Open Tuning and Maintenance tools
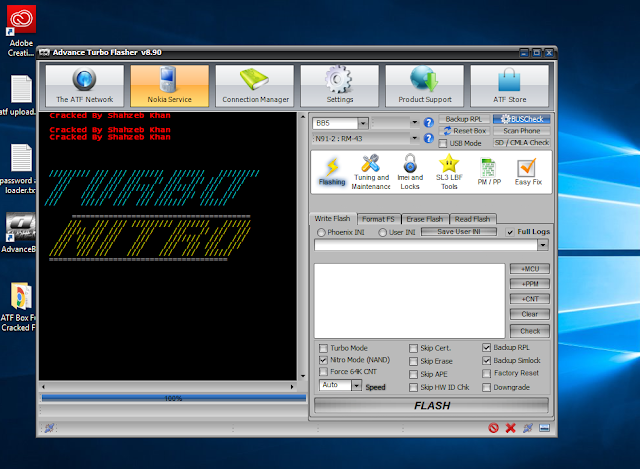This screenshot has width=640, height=469. tap(371, 171)
